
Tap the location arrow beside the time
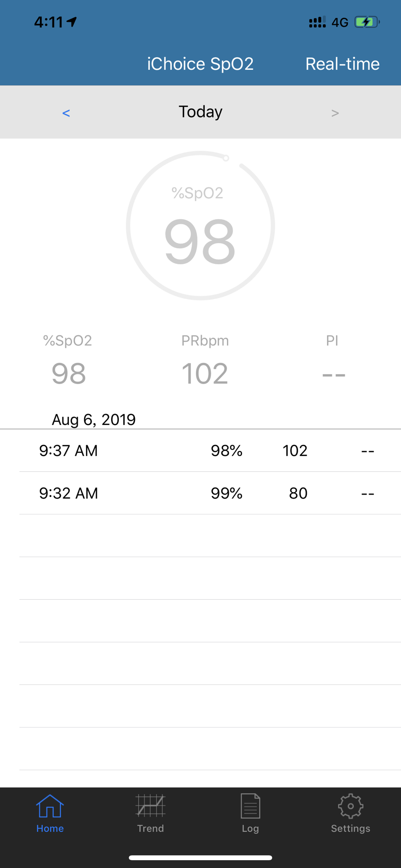[x=72, y=22]
